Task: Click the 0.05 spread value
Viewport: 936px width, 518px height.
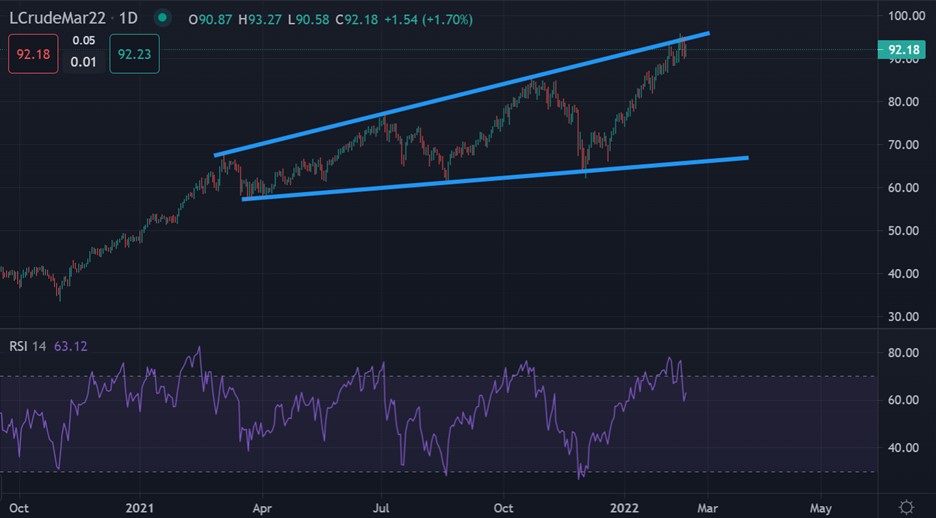Action: (84, 41)
